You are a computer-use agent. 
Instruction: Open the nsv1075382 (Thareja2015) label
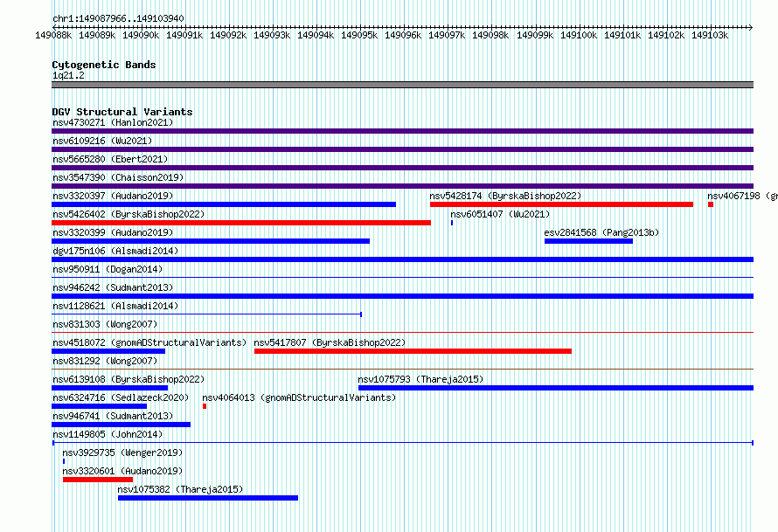coord(180,489)
